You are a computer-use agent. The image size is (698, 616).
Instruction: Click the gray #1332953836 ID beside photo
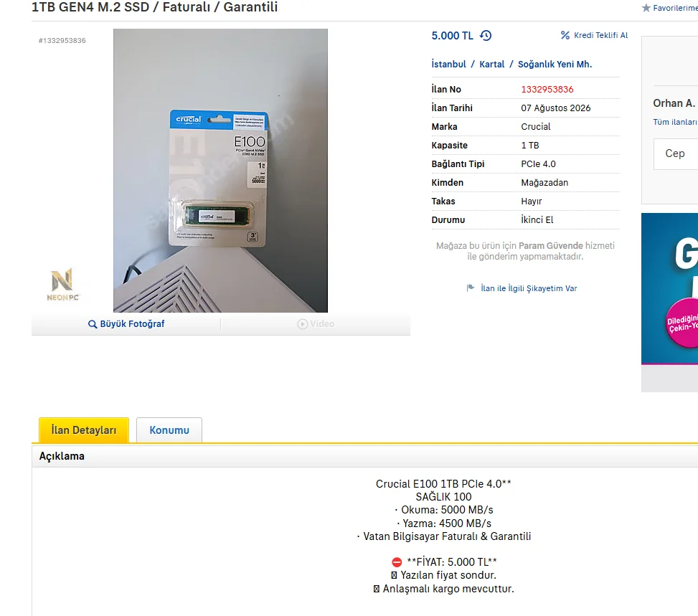[x=62, y=40]
